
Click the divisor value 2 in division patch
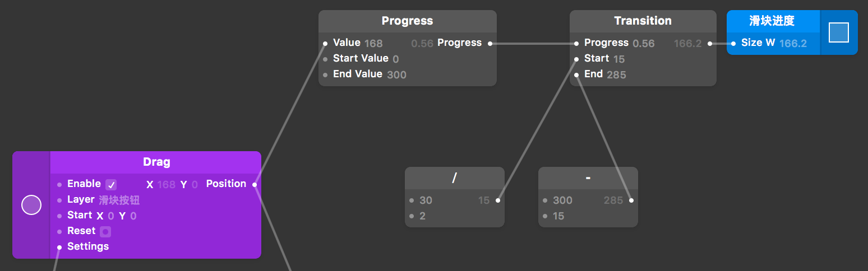(422, 216)
